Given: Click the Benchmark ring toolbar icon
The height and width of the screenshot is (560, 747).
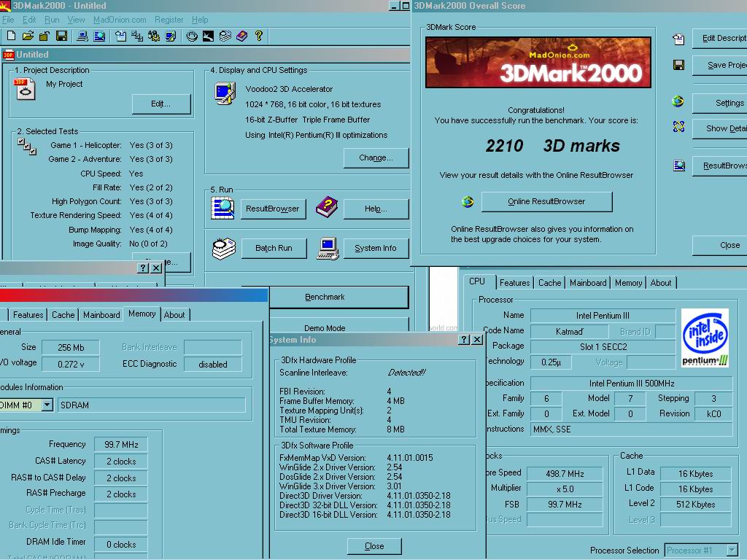Looking at the screenshot, I should pyautogui.click(x=192, y=36).
